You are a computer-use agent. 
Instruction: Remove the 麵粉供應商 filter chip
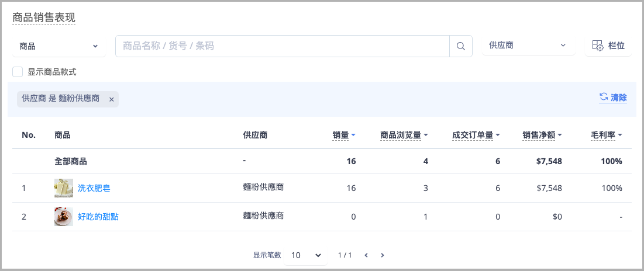click(x=111, y=99)
